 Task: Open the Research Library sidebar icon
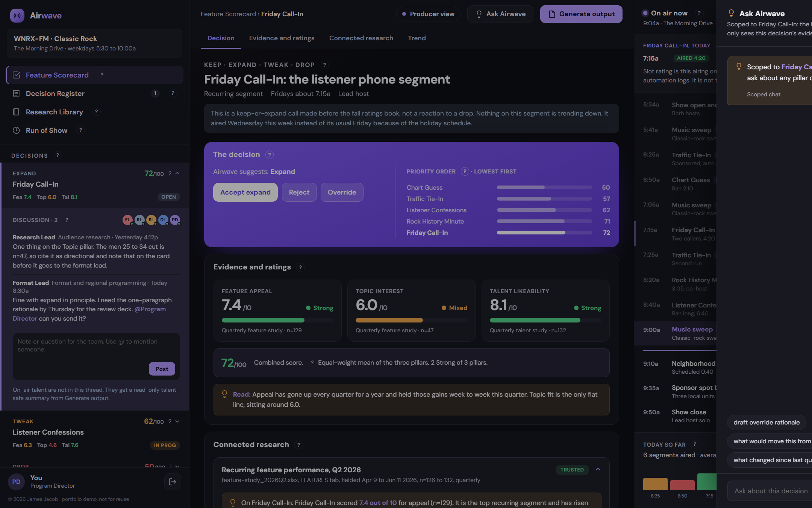[16, 112]
